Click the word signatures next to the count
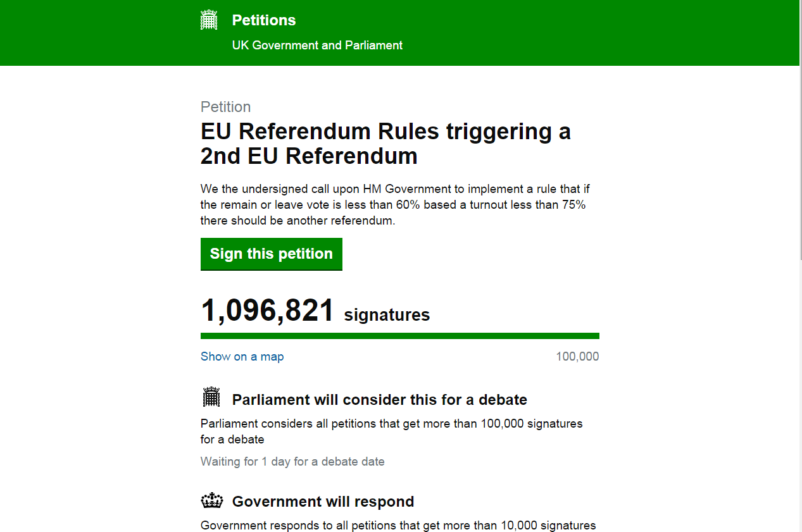Image resolution: width=802 pixels, height=532 pixels. (387, 315)
